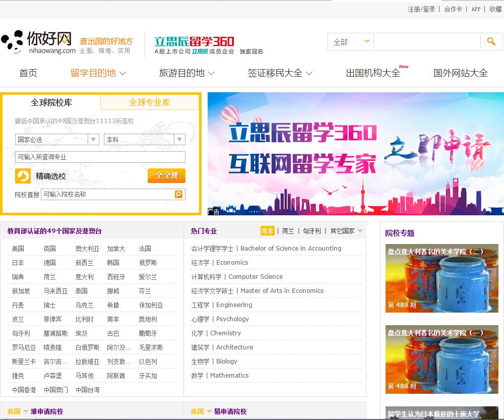Open 数学 | Mathematics major link
This screenshot has width=504, height=420.
click(x=220, y=376)
